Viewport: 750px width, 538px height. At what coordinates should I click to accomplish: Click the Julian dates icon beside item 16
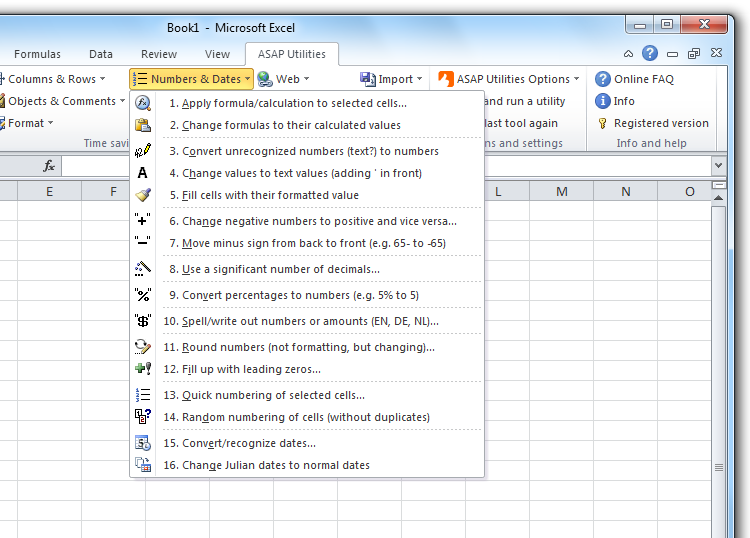coord(143,465)
